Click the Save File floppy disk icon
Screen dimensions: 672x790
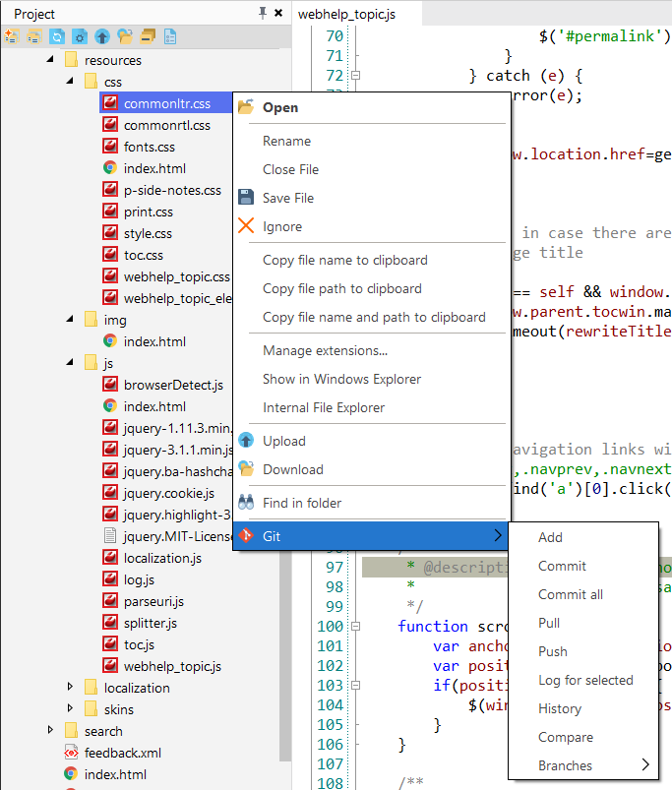click(x=246, y=197)
